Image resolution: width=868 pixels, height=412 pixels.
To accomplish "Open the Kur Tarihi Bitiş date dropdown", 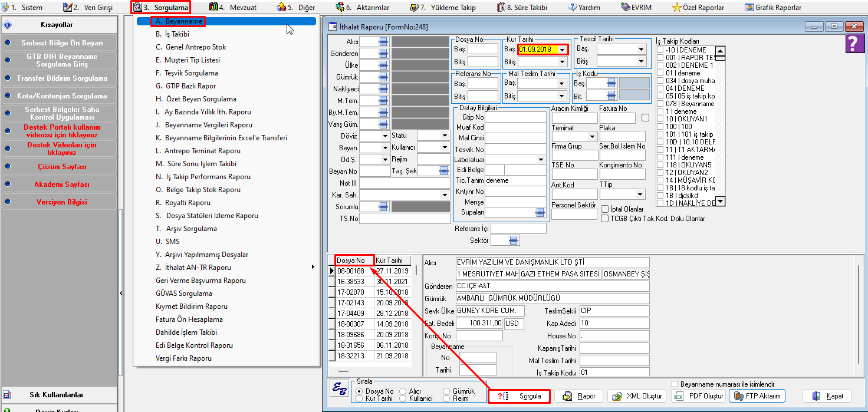I will coord(563,62).
